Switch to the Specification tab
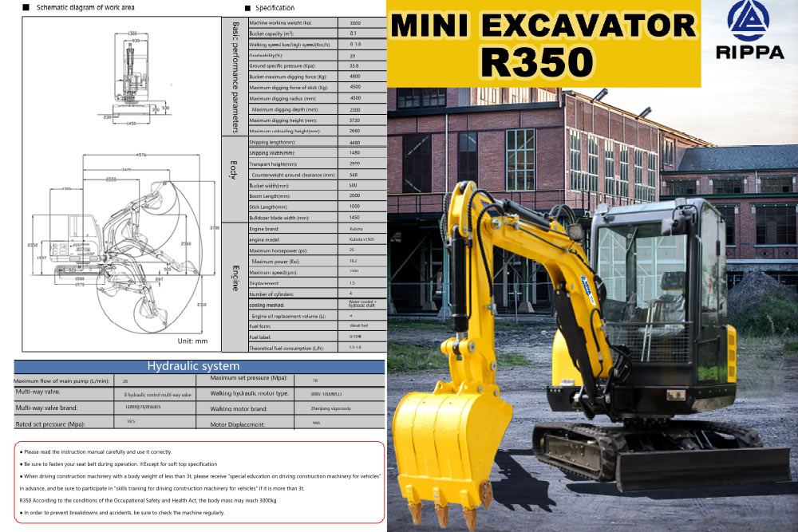 [275, 7]
